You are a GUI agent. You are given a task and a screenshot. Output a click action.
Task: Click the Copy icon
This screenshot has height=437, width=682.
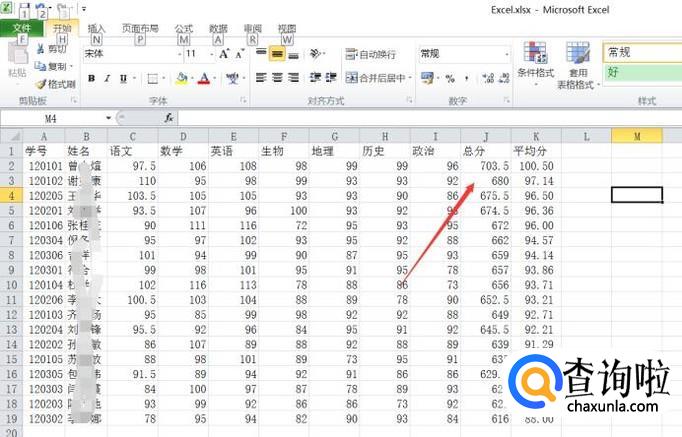coord(40,66)
